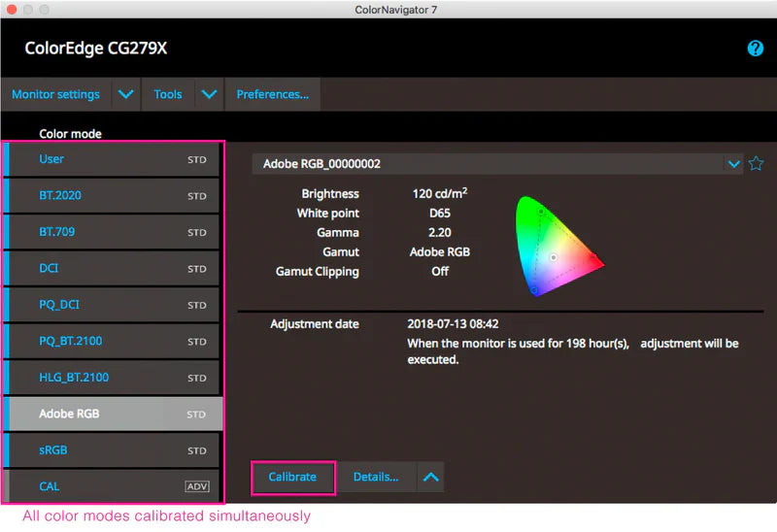777x532 pixels.
Task: Collapse details with the up chevron
Action: click(430, 477)
